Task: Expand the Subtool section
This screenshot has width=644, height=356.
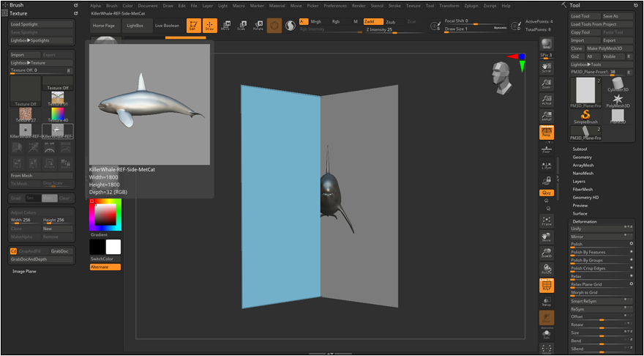Action: (580, 149)
